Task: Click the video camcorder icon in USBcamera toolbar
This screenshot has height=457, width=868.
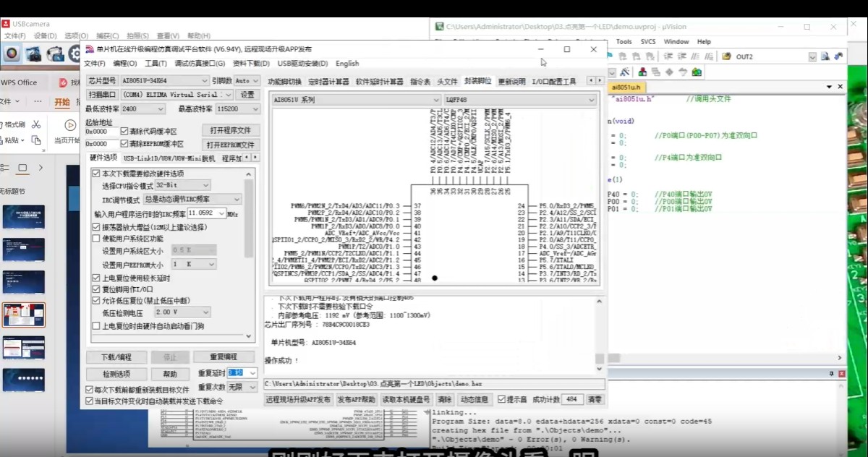Action: (x=55, y=54)
